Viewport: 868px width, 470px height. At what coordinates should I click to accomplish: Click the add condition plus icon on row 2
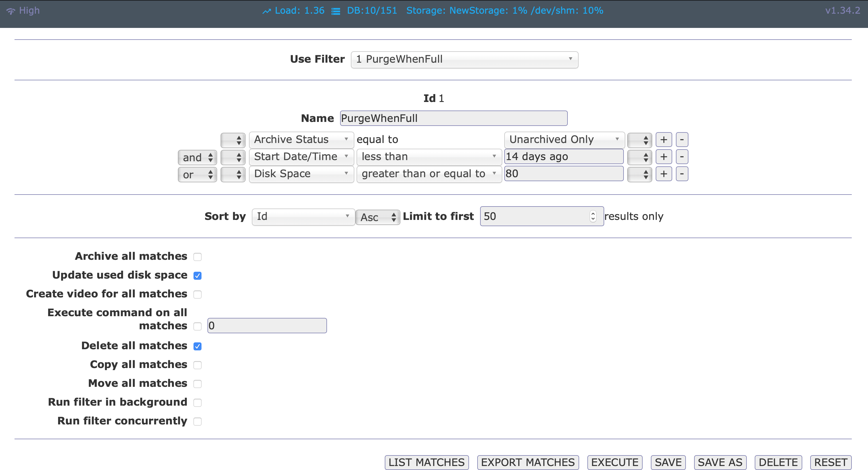click(x=663, y=156)
